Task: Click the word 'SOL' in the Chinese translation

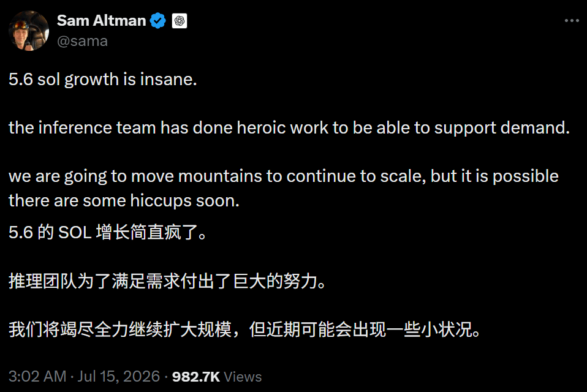Action: pos(75,233)
